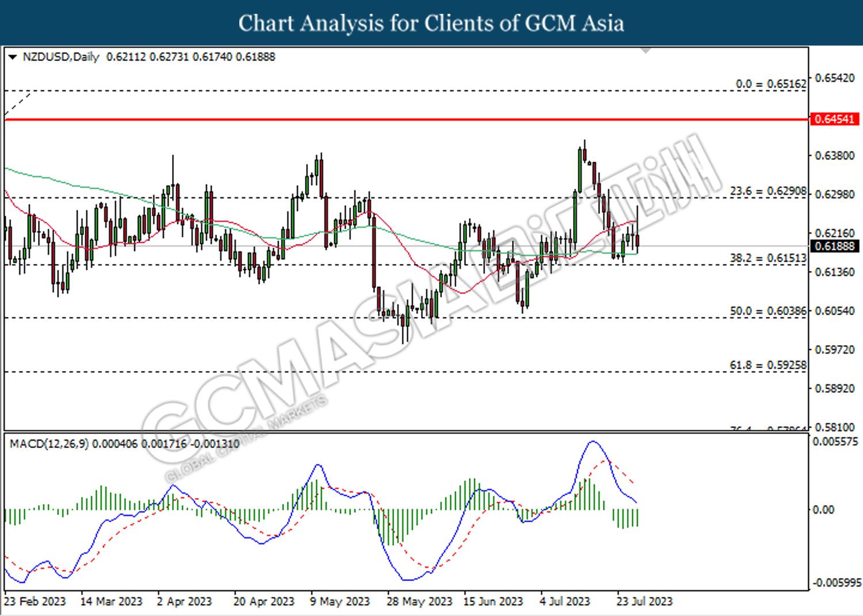Click the current price label 0.61888

coord(835,246)
